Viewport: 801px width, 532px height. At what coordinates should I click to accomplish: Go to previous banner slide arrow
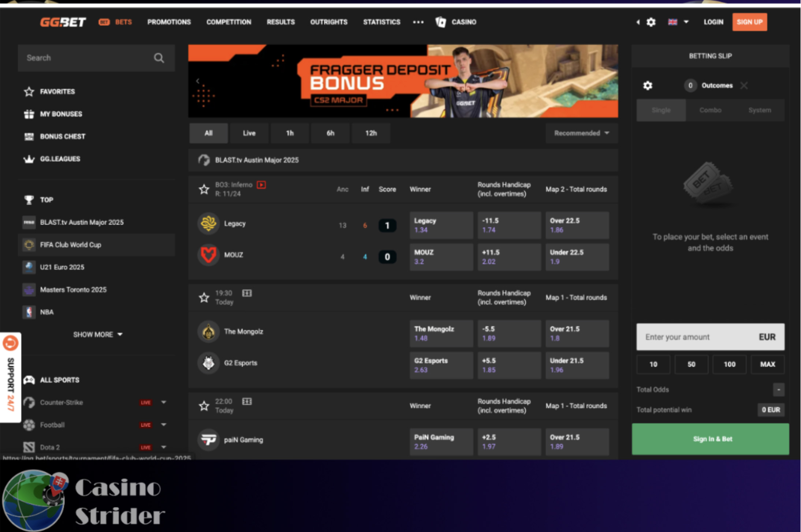[x=197, y=81]
